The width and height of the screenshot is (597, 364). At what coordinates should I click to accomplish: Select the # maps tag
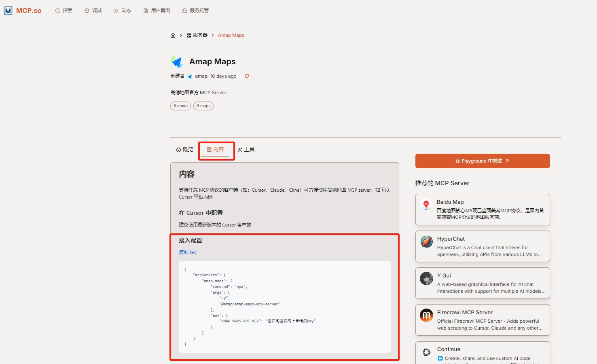coord(203,106)
